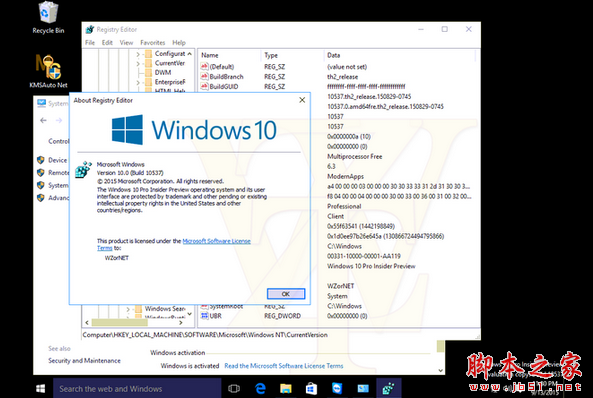Image resolution: width=593 pixels, height=398 pixels.
Task: Click the EnterpriseF folder icon in tree
Action: (148, 82)
